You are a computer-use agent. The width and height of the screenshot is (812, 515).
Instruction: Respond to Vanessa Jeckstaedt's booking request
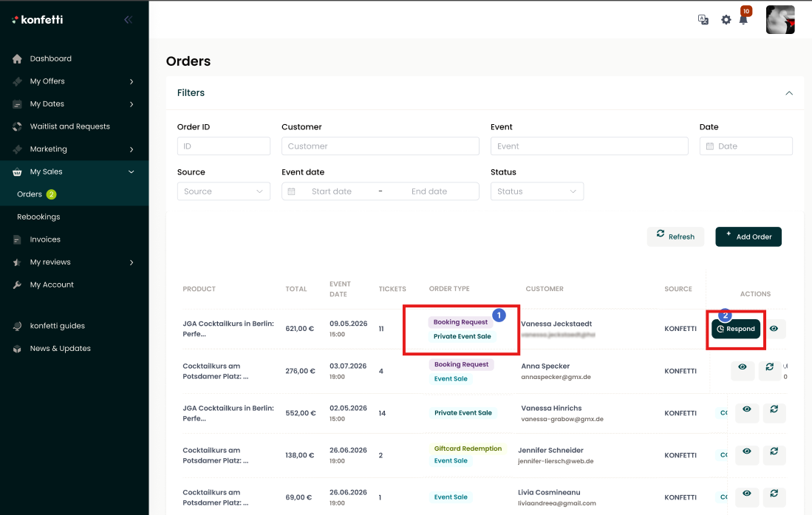point(735,329)
